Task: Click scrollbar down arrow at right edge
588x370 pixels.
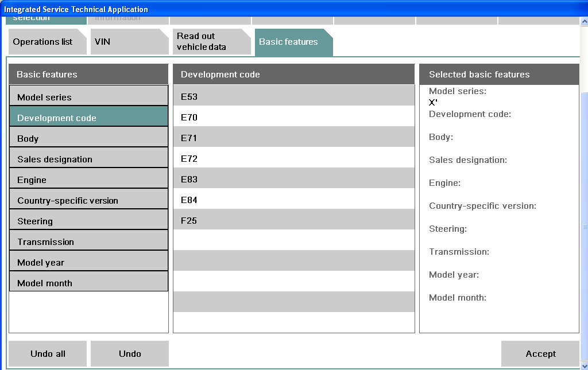Action: pyautogui.click(x=584, y=366)
